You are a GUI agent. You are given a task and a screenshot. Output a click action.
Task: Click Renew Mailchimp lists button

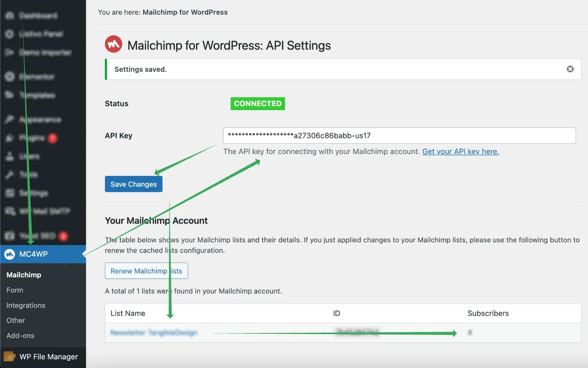click(147, 271)
